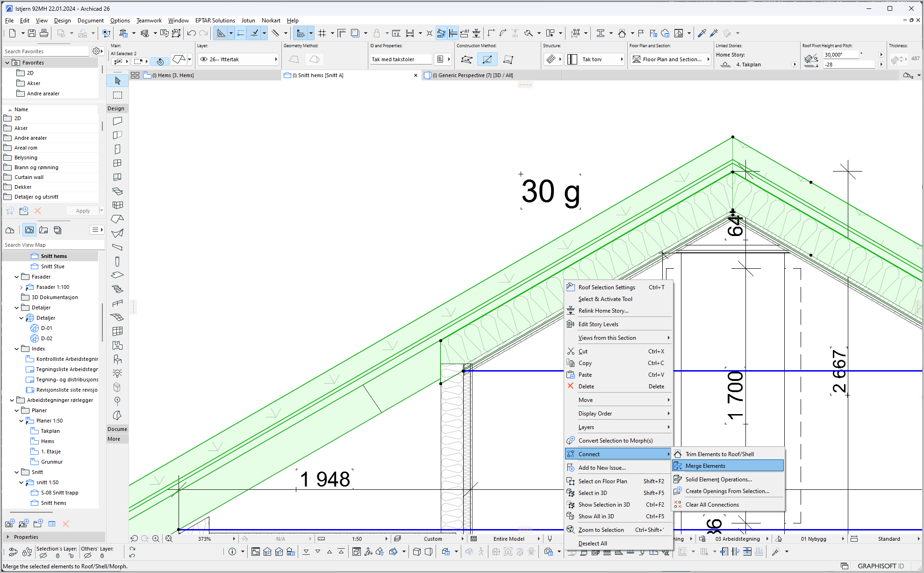
Task: Open the Teamwork menu
Action: [x=149, y=21]
